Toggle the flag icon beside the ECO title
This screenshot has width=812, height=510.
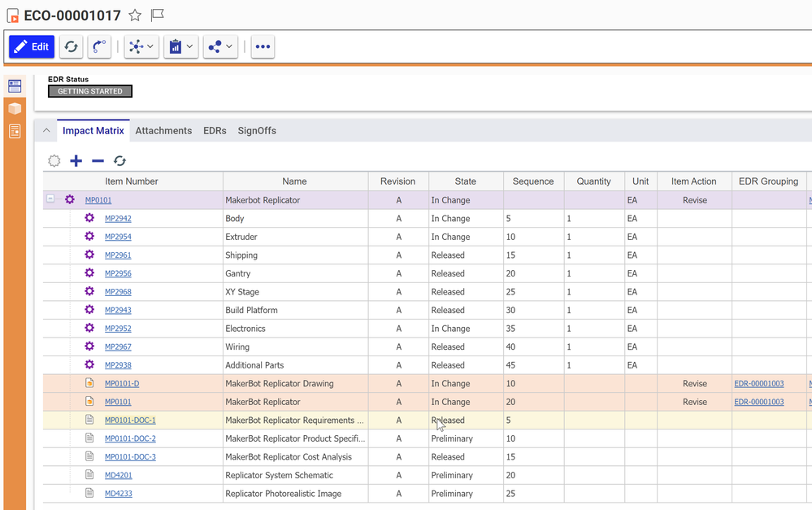point(158,15)
